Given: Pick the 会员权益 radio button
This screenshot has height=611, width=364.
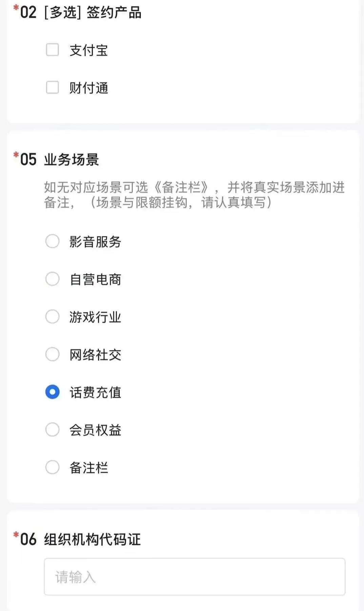Looking at the screenshot, I should click(53, 430).
